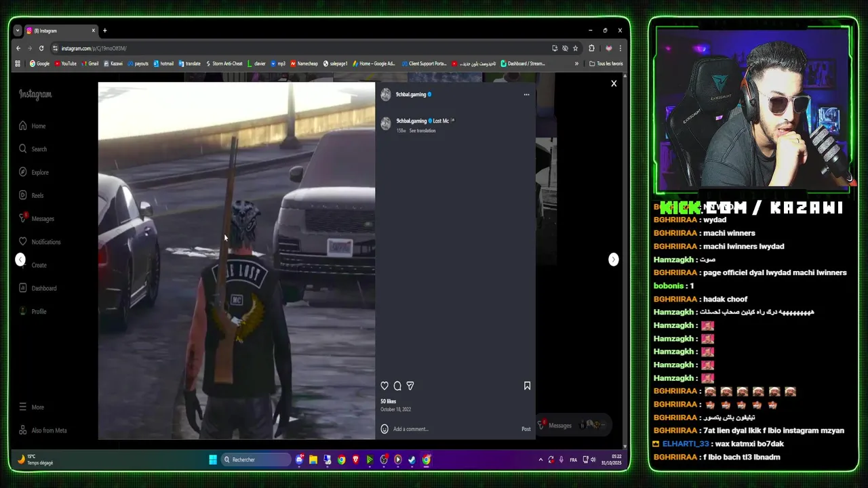Open the More hamburger menu
This screenshot has width=868, height=488.
(x=31, y=407)
